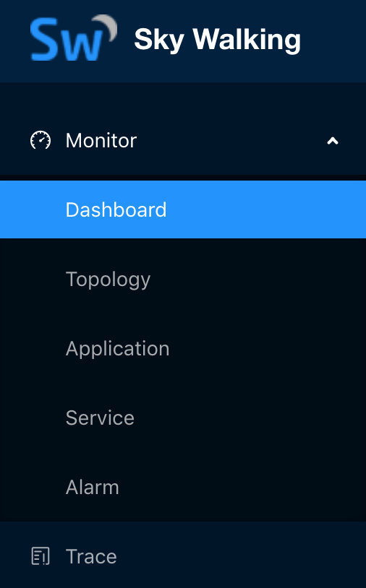Image resolution: width=366 pixels, height=588 pixels.
Task: Click the Sky Walking title text
Action: tap(217, 40)
